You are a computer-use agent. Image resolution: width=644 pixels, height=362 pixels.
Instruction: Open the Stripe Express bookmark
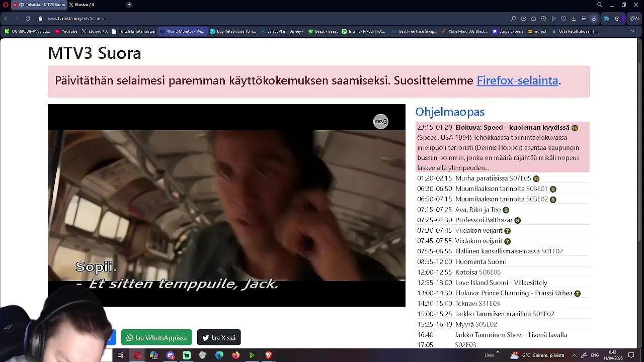[x=508, y=31]
